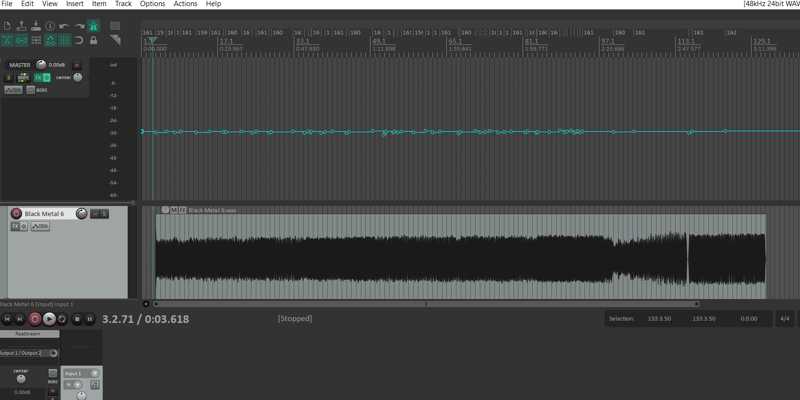The height and width of the screenshot is (400, 800).
Task: Click the master mute button
Action: [x=77, y=65]
